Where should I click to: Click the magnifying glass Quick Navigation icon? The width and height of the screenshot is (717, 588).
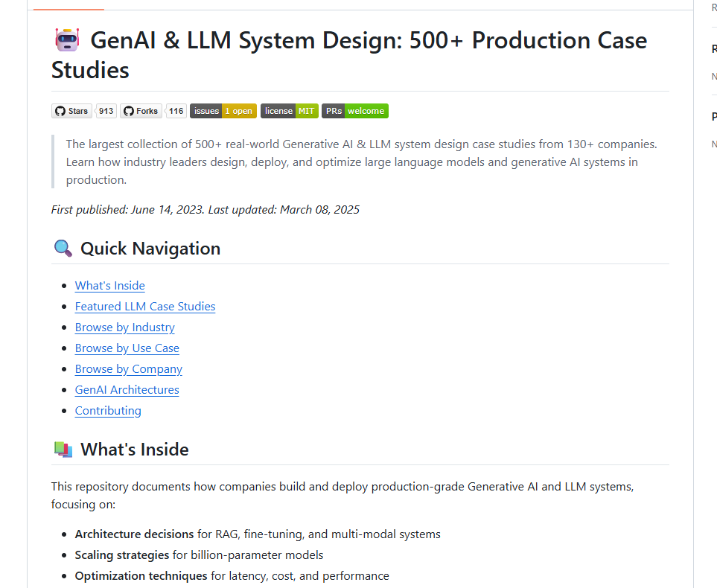(63, 249)
